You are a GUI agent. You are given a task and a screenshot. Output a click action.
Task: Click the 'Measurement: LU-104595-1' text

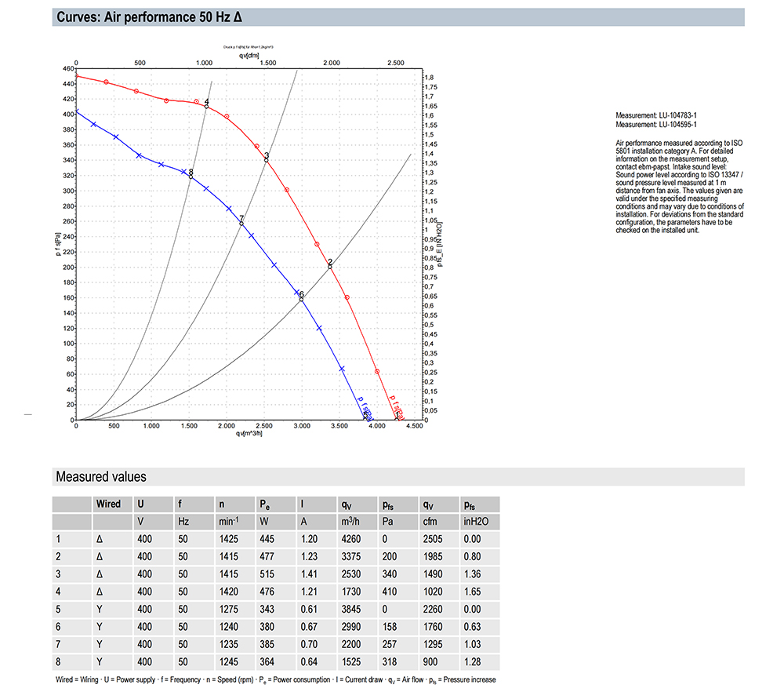[x=656, y=124]
